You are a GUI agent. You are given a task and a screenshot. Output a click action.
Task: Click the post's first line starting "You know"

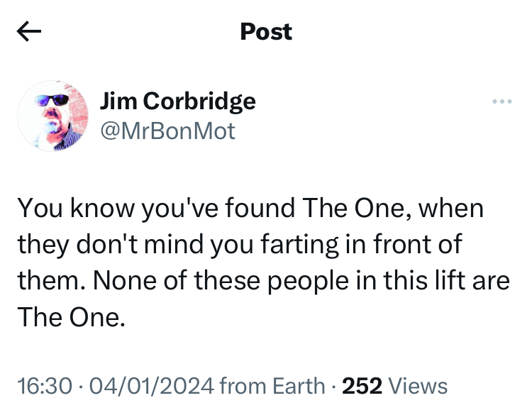click(250, 209)
